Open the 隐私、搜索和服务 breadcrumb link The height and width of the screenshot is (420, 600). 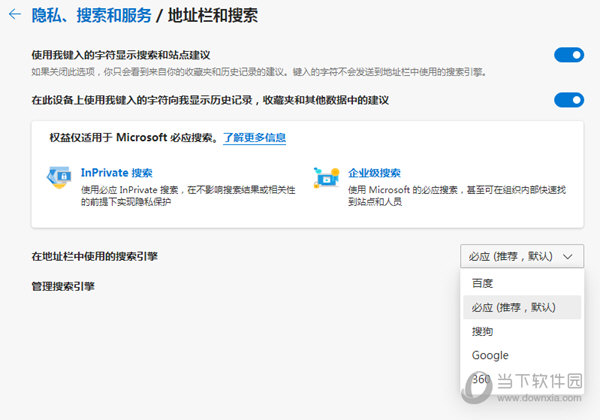[x=91, y=16]
